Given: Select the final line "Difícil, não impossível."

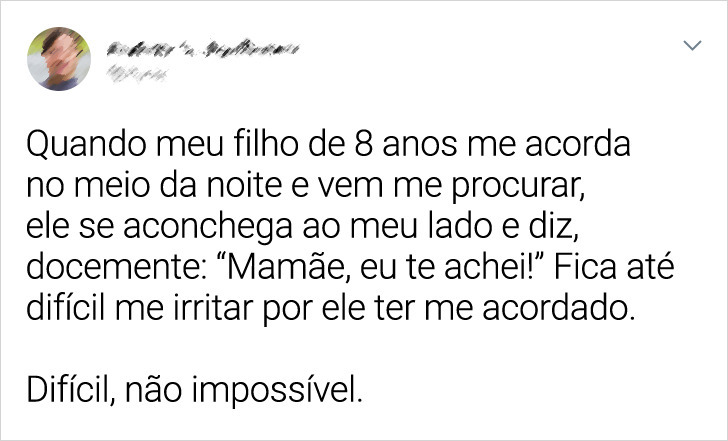Looking at the screenshot, I should (x=194, y=390).
